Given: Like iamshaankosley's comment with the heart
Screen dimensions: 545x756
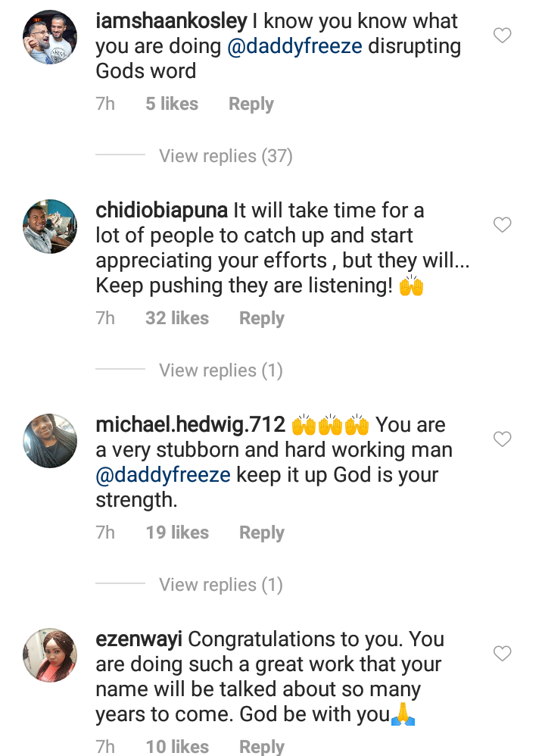Looking at the screenshot, I should 502,36.
